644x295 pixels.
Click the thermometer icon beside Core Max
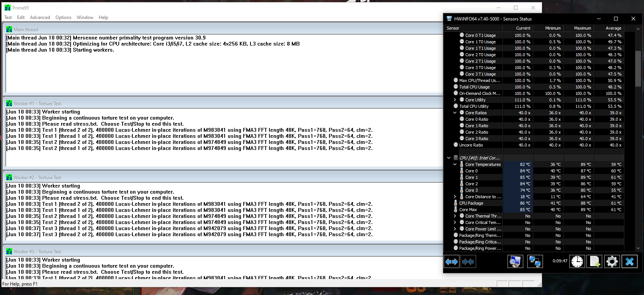click(456, 210)
